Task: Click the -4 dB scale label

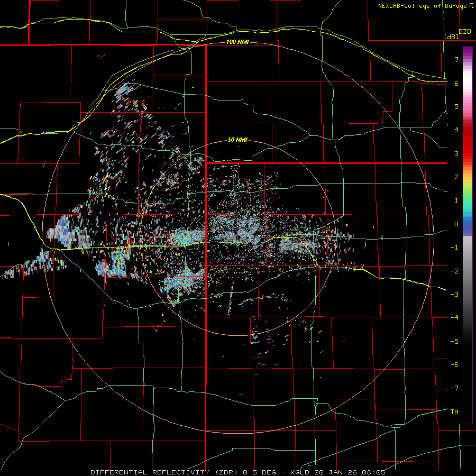Action: 454,318
